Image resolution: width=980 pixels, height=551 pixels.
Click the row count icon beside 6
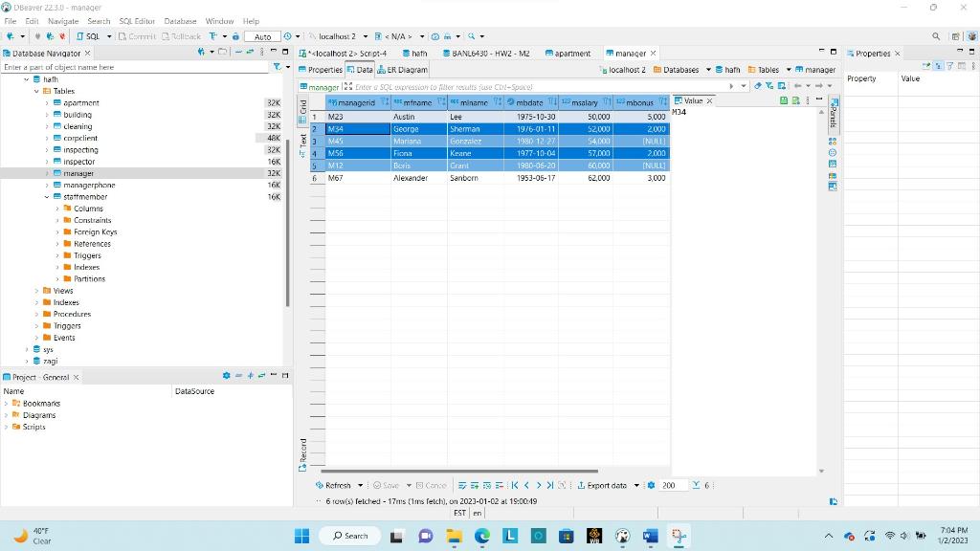point(696,485)
